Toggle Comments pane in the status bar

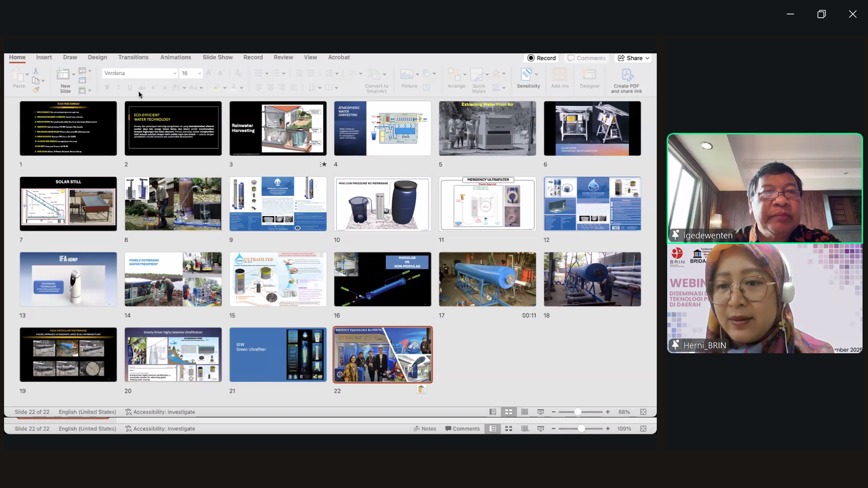click(462, 429)
